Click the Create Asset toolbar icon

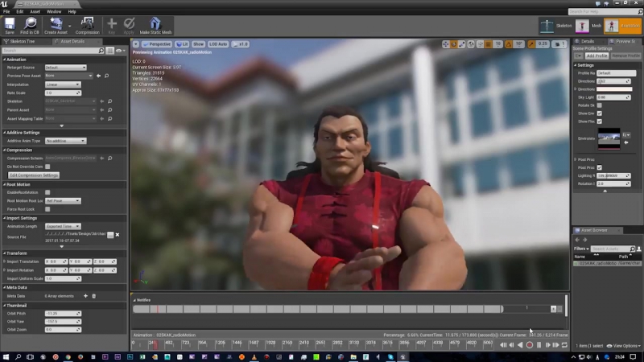(x=56, y=26)
